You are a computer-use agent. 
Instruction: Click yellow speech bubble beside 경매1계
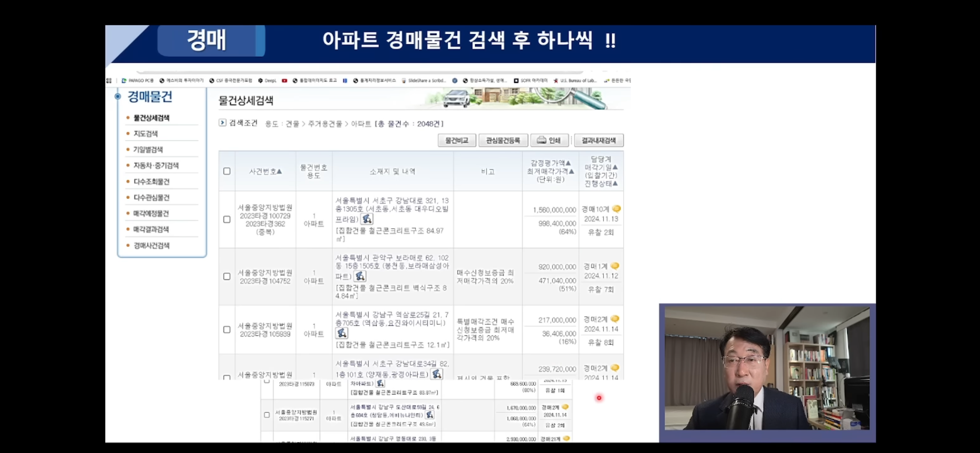coord(615,266)
